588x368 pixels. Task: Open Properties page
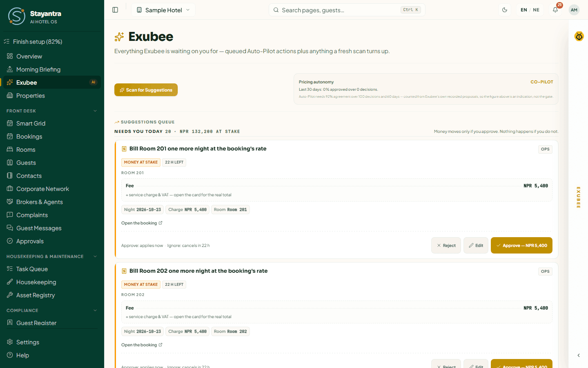[52, 96]
